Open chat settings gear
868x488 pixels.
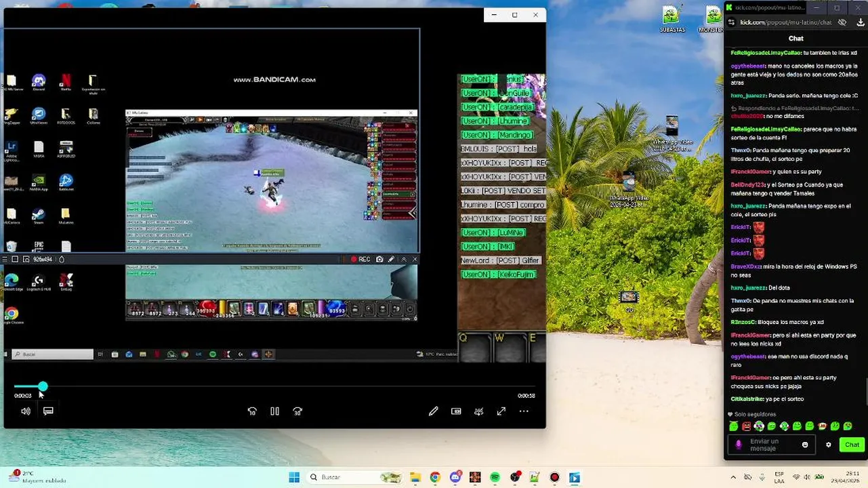point(828,445)
